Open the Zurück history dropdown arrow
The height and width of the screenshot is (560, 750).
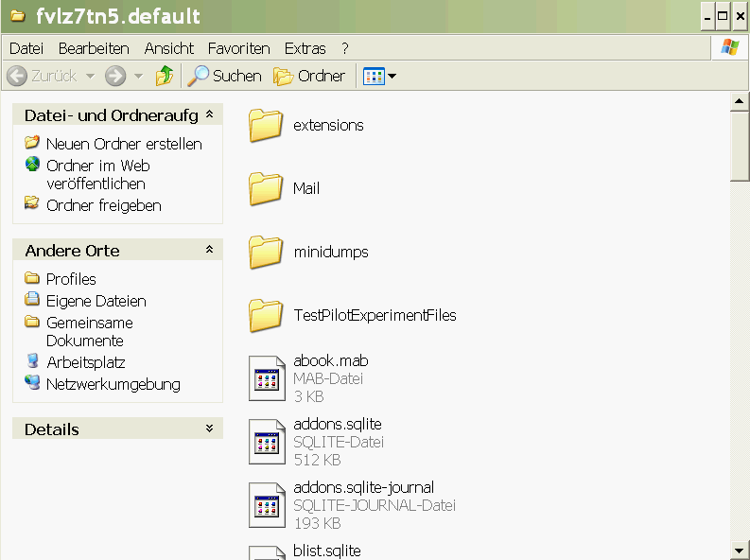point(91,76)
